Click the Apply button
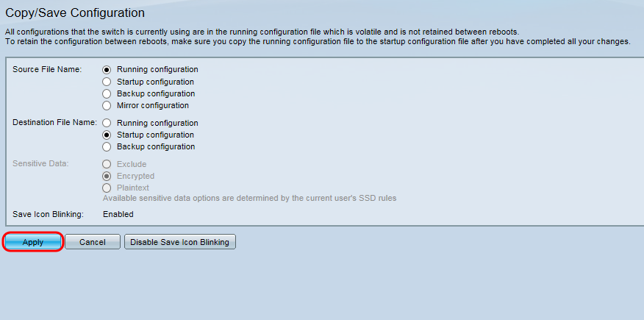Screen dimensions: 644x320 (33, 242)
